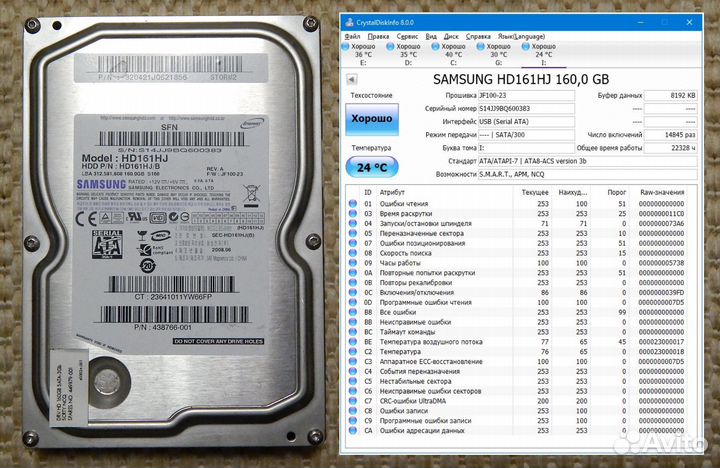Select the Неисправимые ошибки секторов attribute text
This screenshot has height=468, width=720.
430,391
